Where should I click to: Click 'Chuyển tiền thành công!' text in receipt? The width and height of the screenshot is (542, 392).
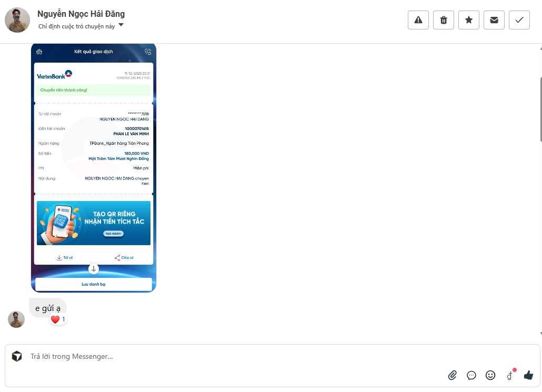64,90
